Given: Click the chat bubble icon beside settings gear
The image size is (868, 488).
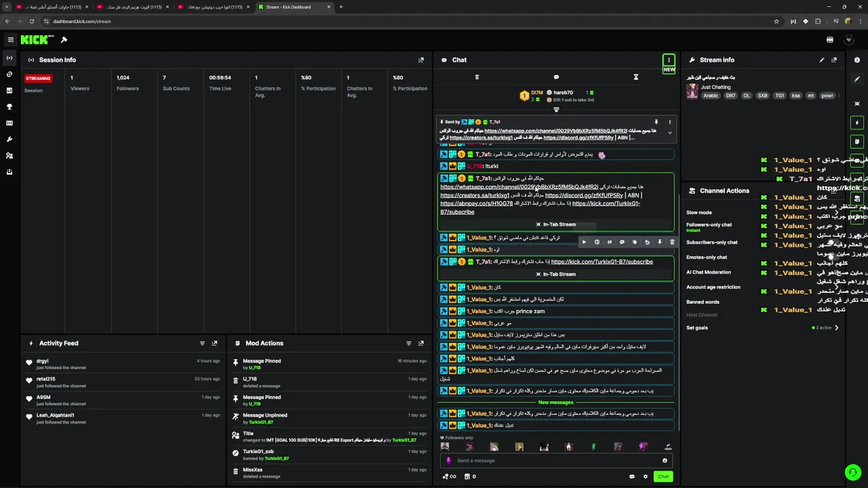Looking at the screenshot, I should (632, 476).
